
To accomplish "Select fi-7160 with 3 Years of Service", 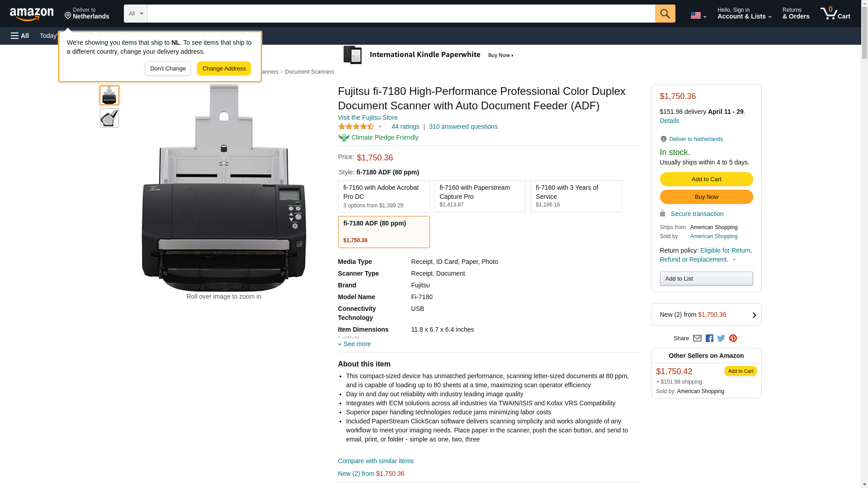I will point(576,197).
